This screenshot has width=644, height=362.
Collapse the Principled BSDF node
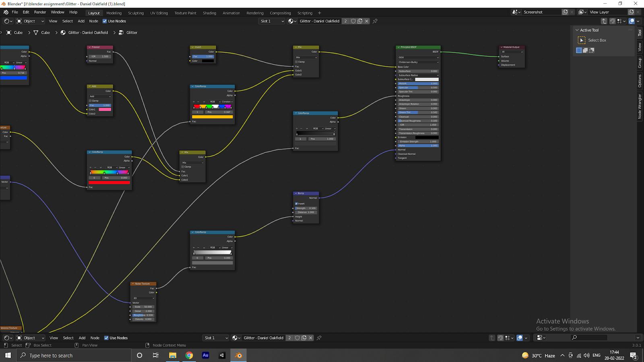399,47
